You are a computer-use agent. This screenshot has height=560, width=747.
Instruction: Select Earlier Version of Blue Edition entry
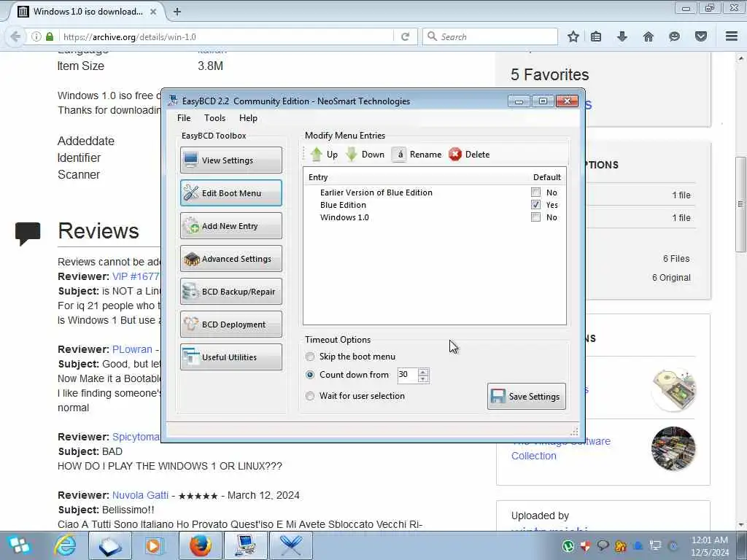(x=376, y=192)
